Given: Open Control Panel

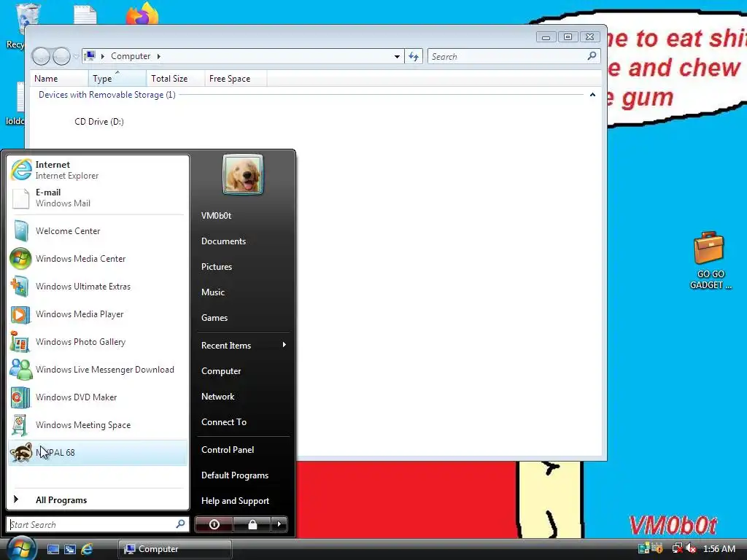Looking at the screenshot, I should click(243, 449).
